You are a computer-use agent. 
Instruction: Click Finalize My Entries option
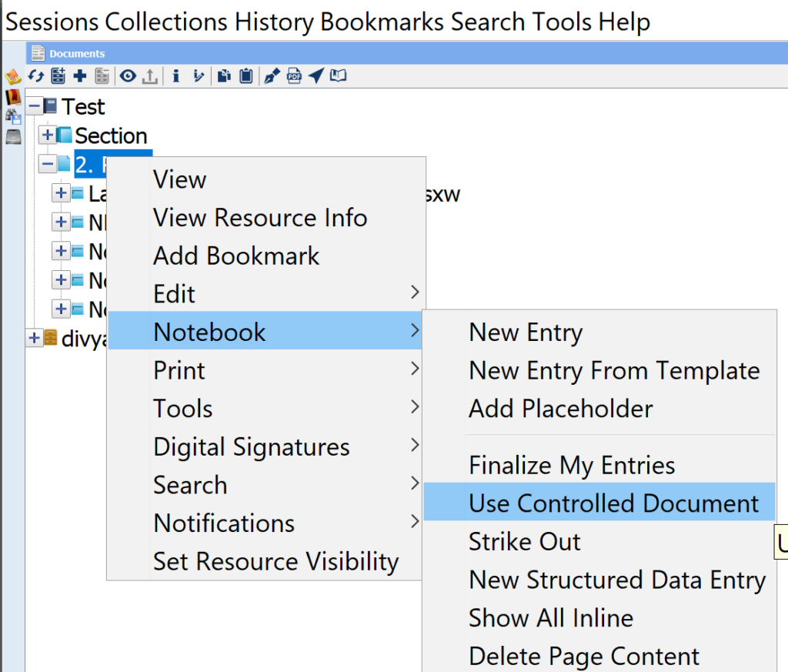pyautogui.click(x=572, y=465)
